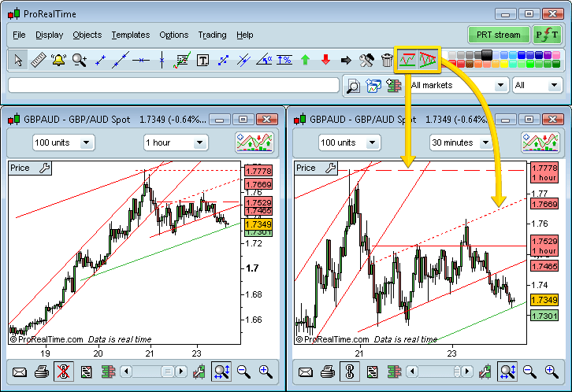Toggle cursor link button in left chart
Screen dimensions: 572x392
click(63, 372)
